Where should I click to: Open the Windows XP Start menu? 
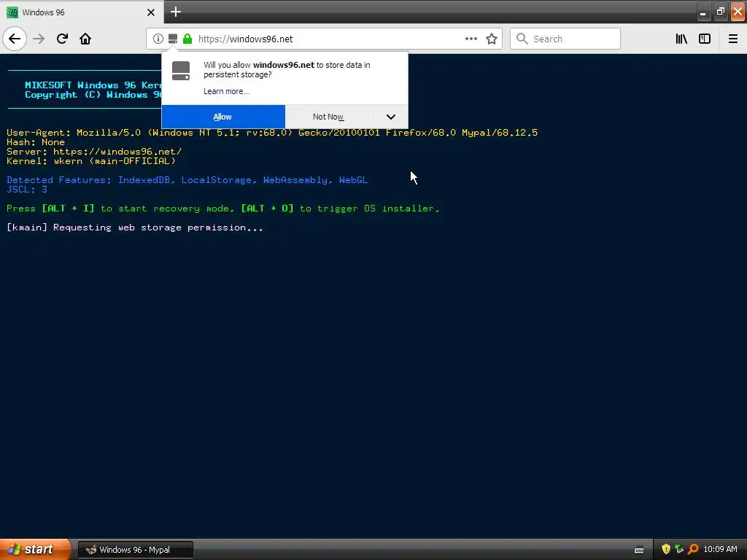[x=35, y=550]
